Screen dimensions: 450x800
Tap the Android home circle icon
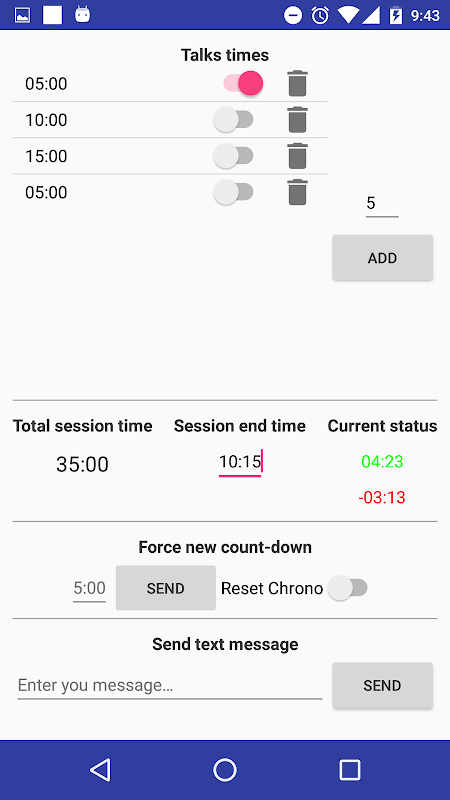tap(225, 769)
